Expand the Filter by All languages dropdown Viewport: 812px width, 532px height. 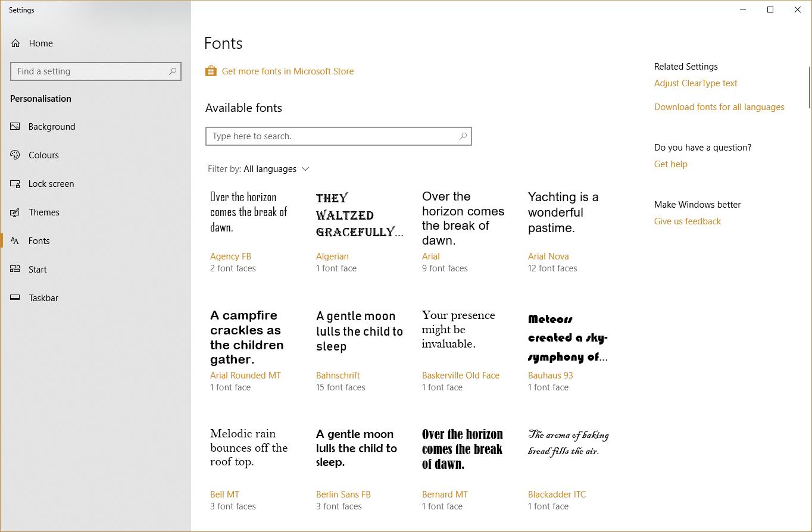click(x=305, y=169)
